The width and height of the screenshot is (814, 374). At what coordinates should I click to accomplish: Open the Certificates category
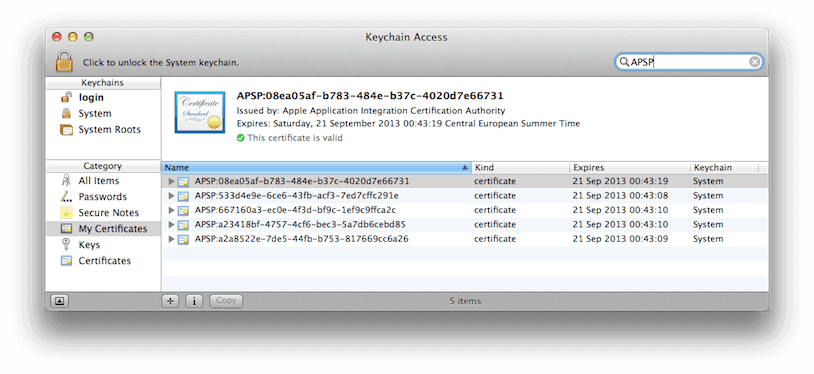coord(104,261)
